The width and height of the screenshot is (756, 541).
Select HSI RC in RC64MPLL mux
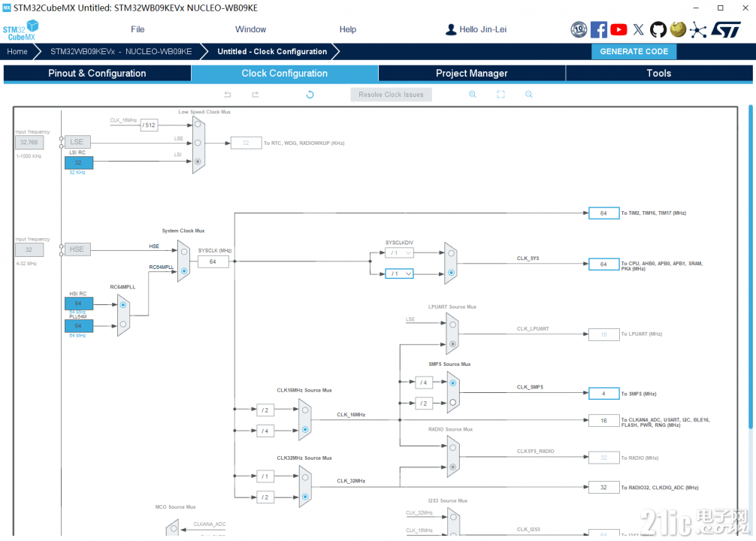(x=123, y=305)
